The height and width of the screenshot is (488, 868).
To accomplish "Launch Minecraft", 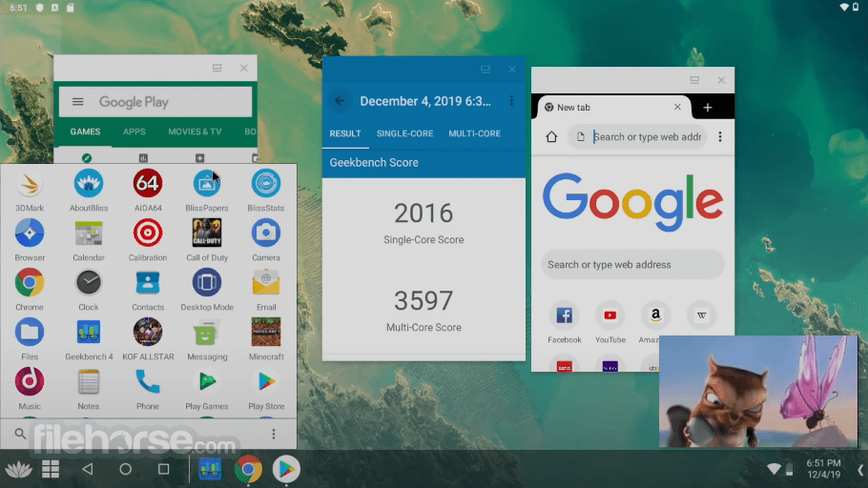I will [x=266, y=332].
